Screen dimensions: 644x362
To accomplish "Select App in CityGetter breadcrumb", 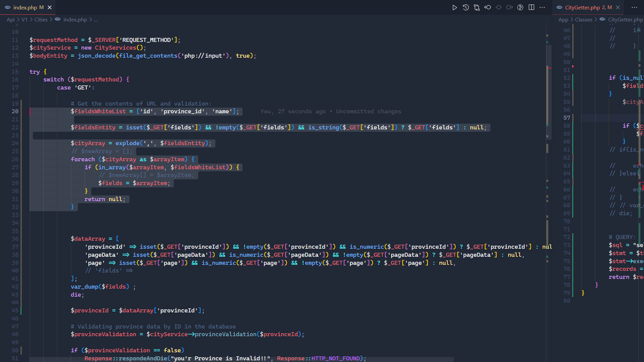I will coord(563,20).
